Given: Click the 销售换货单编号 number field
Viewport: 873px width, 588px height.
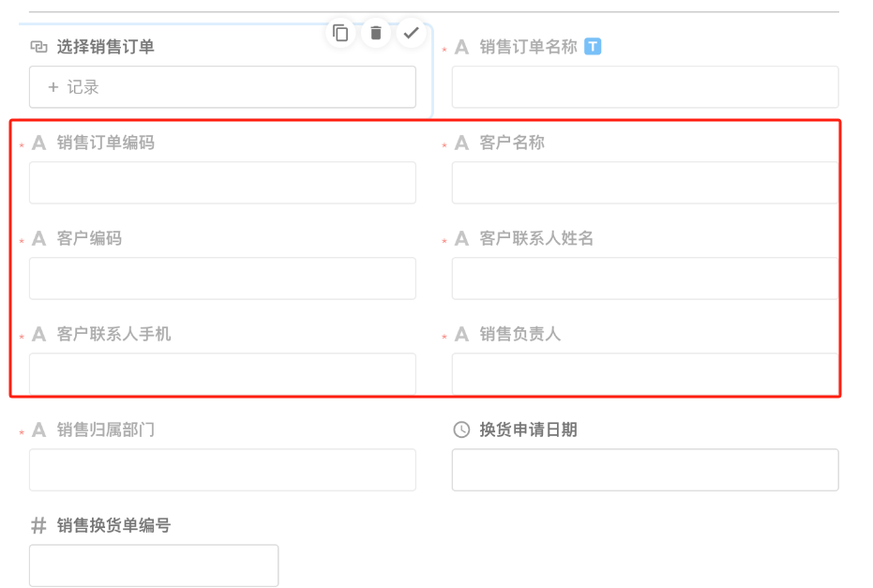Looking at the screenshot, I should point(154,565).
